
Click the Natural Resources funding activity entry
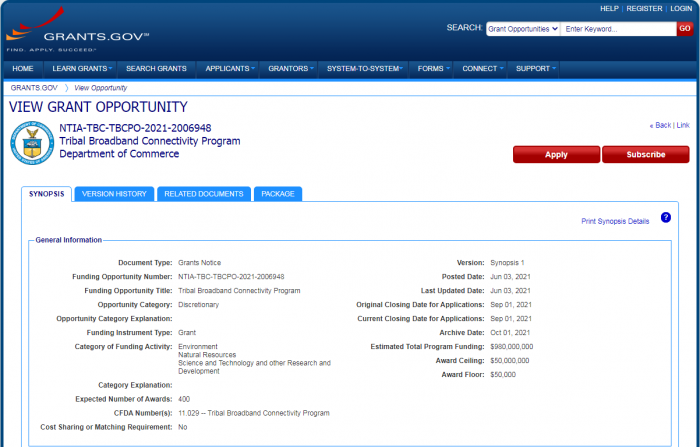207,355
